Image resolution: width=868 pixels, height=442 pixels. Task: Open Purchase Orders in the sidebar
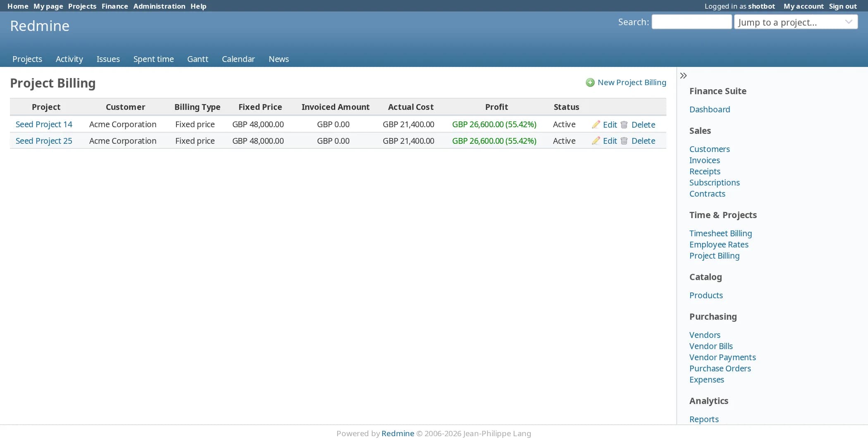click(x=720, y=368)
